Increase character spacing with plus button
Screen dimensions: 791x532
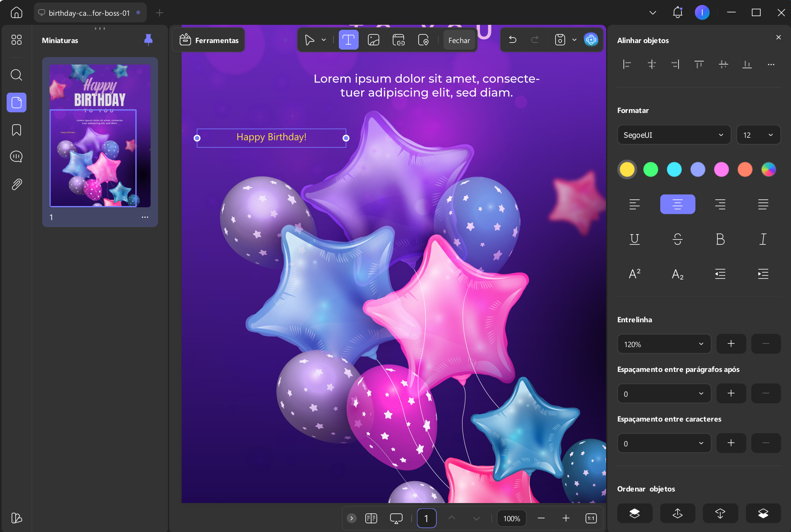coord(731,443)
